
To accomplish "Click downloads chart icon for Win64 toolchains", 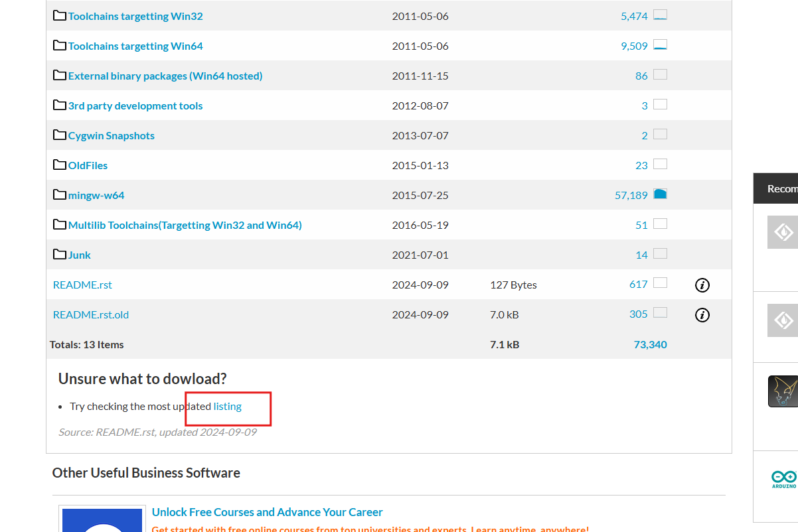I will tap(660, 44).
